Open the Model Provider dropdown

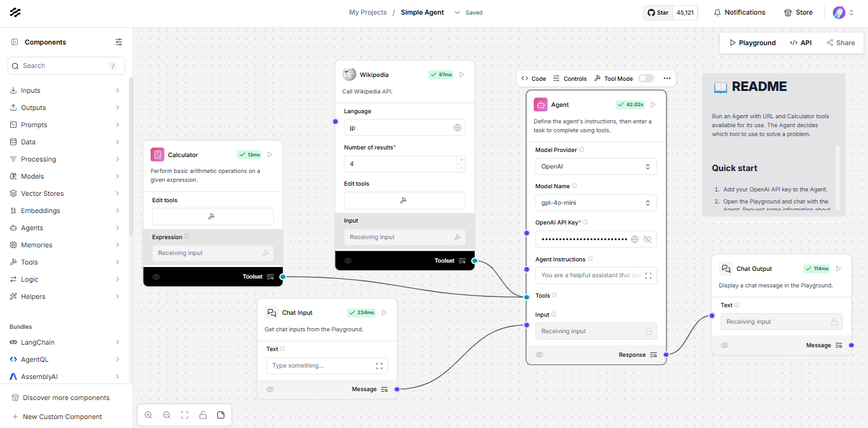(x=595, y=167)
